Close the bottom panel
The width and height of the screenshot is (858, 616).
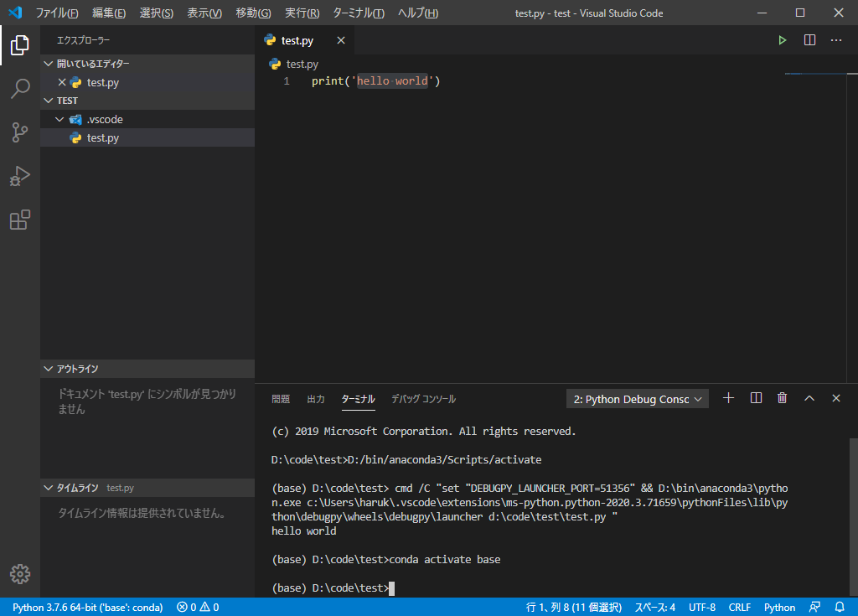coord(836,398)
